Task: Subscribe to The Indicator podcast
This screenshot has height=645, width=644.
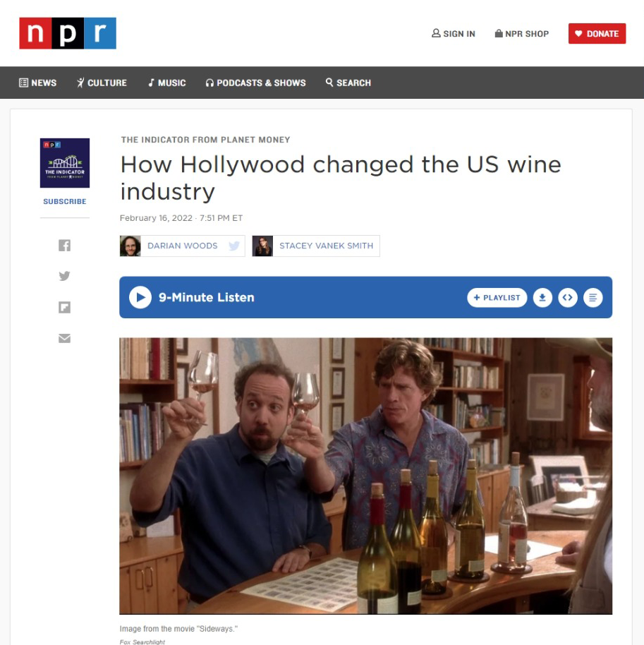Action: pos(65,202)
